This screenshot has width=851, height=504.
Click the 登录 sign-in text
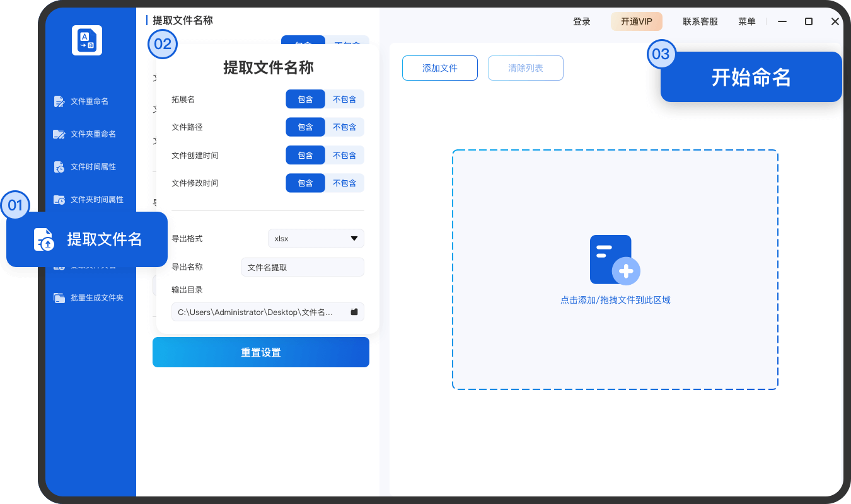[x=582, y=21]
